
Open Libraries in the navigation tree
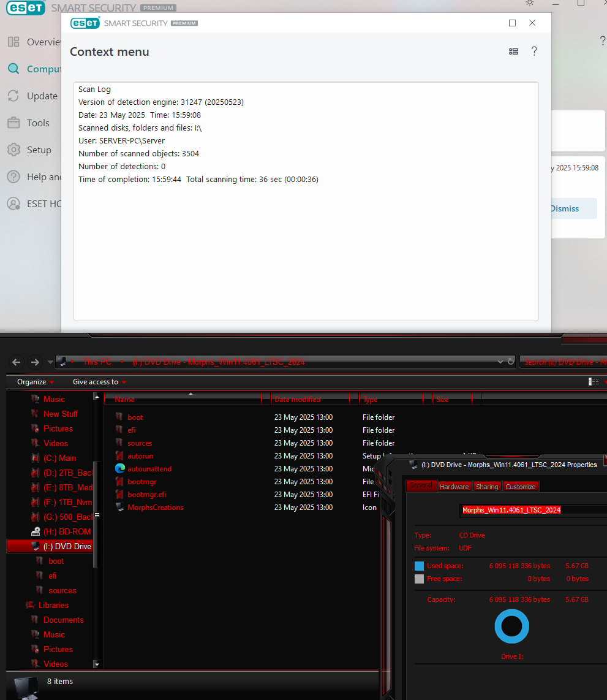click(x=47, y=606)
